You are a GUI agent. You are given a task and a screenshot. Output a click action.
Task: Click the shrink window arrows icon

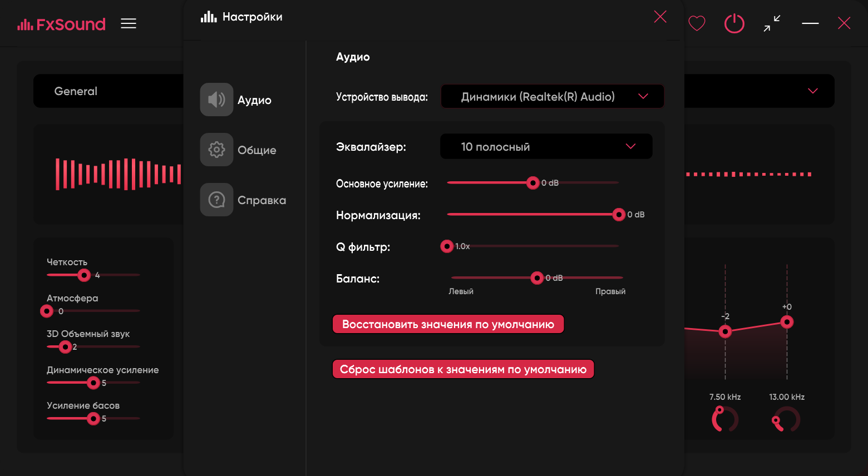point(772,23)
